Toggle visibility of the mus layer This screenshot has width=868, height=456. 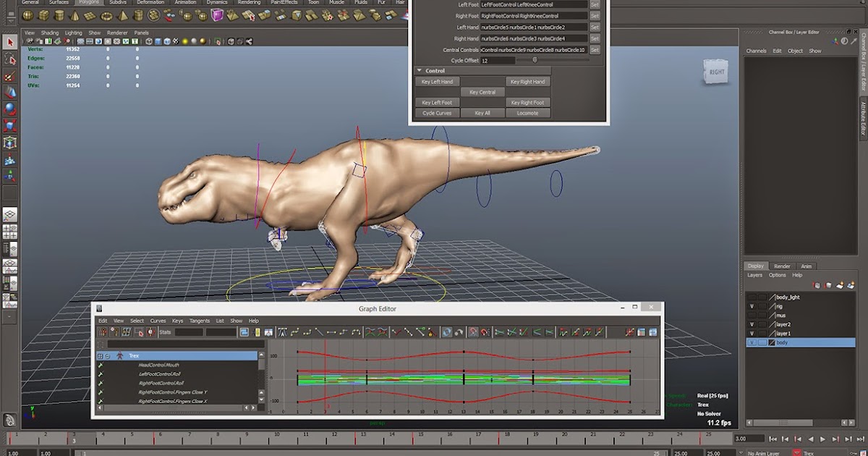click(752, 316)
